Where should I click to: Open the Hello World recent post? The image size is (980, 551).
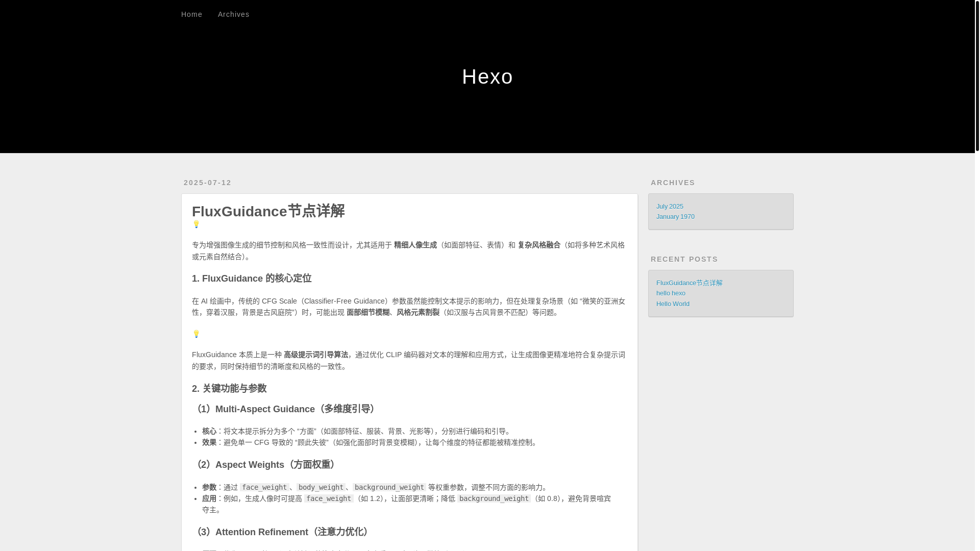673,304
